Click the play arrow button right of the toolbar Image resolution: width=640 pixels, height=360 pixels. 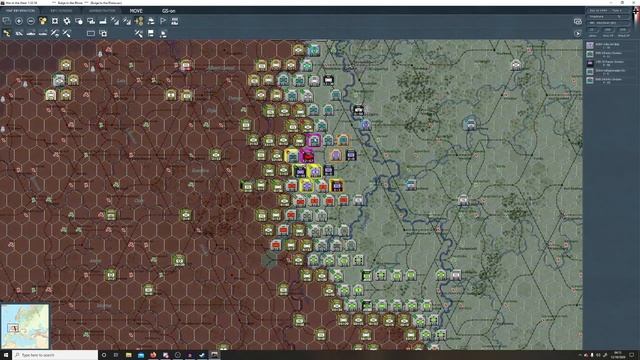pos(578,33)
